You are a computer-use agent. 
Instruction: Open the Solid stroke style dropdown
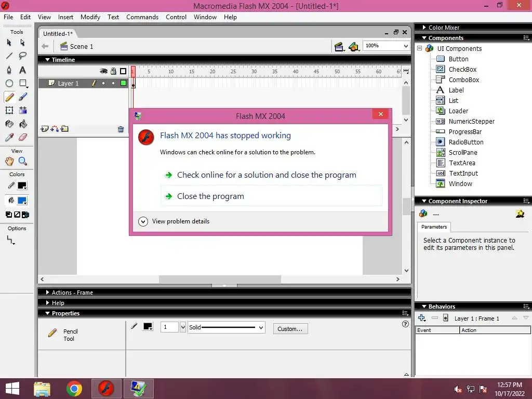click(x=261, y=327)
